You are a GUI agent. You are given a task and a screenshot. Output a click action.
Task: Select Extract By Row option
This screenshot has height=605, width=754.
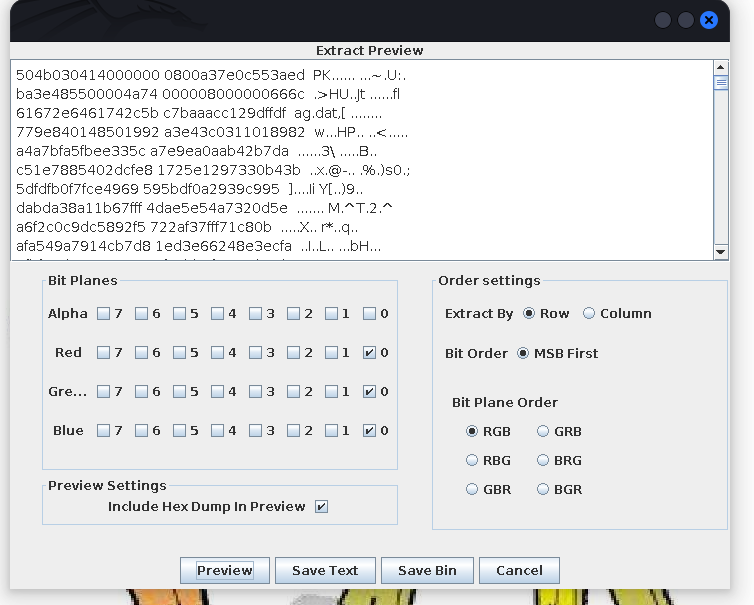pos(529,314)
